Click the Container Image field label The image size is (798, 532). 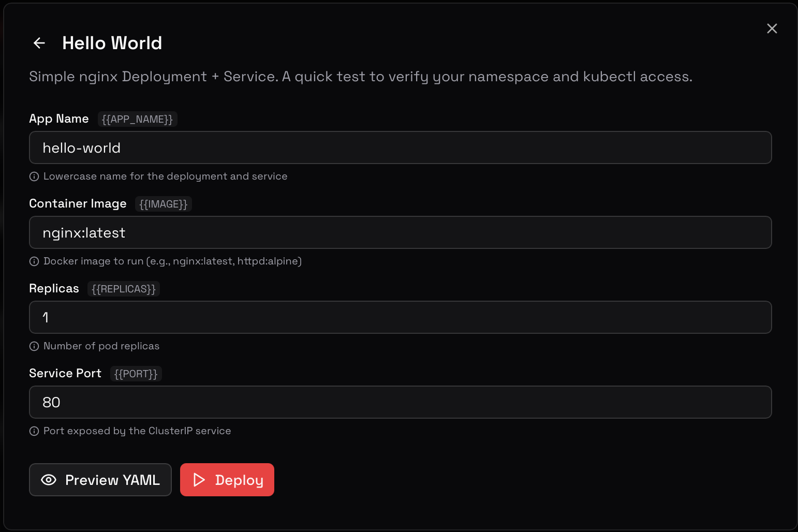point(78,203)
